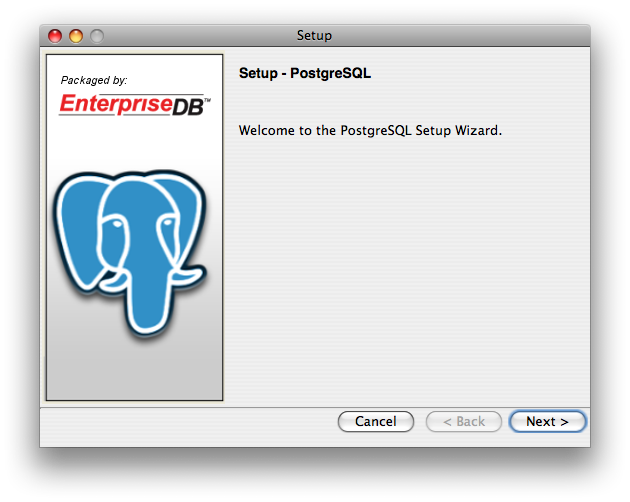Click the "Setup" window title text
The image size is (630, 502).
[314, 36]
